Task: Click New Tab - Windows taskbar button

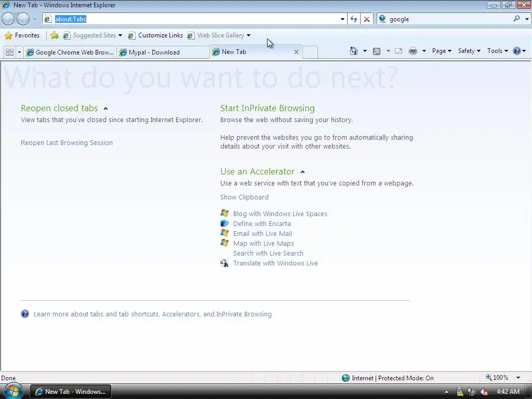Action: [x=71, y=392]
